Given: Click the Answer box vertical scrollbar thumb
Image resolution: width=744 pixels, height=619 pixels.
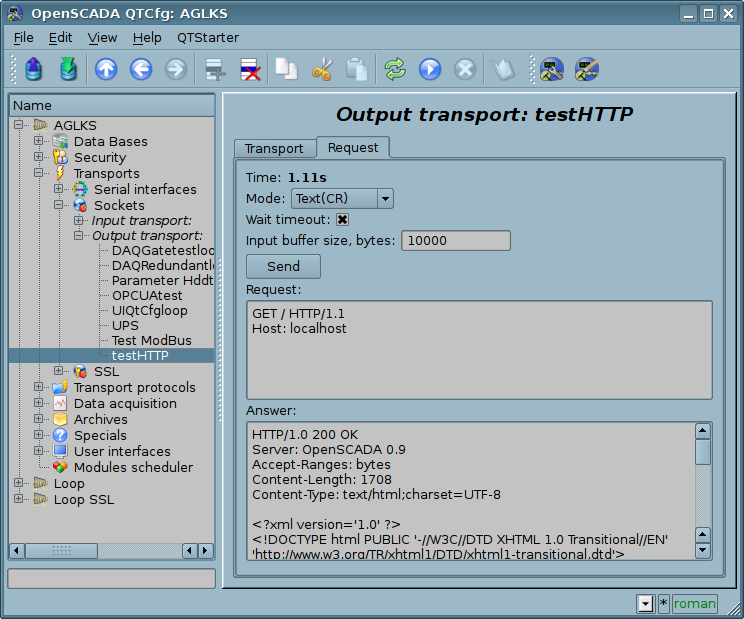Looking at the screenshot, I should [x=703, y=452].
